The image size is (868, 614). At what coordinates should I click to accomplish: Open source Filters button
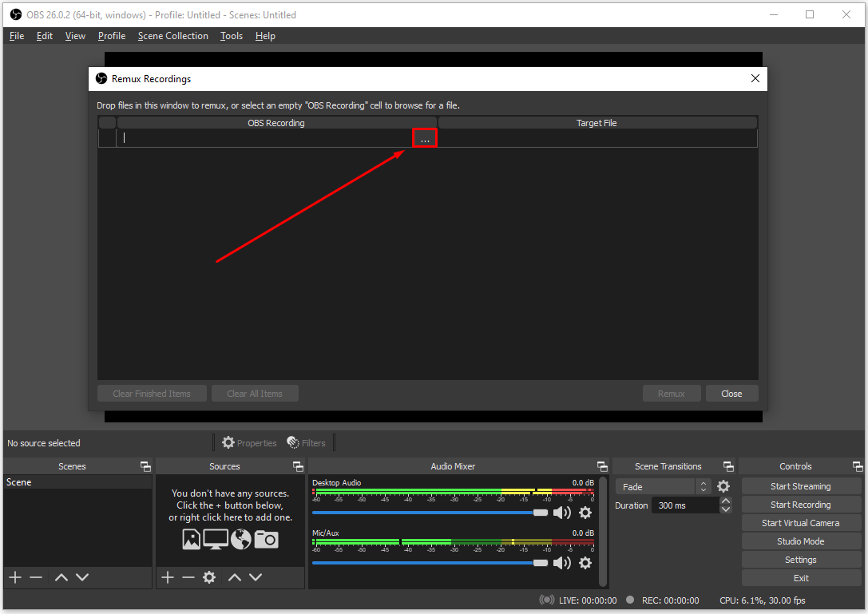tap(306, 443)
